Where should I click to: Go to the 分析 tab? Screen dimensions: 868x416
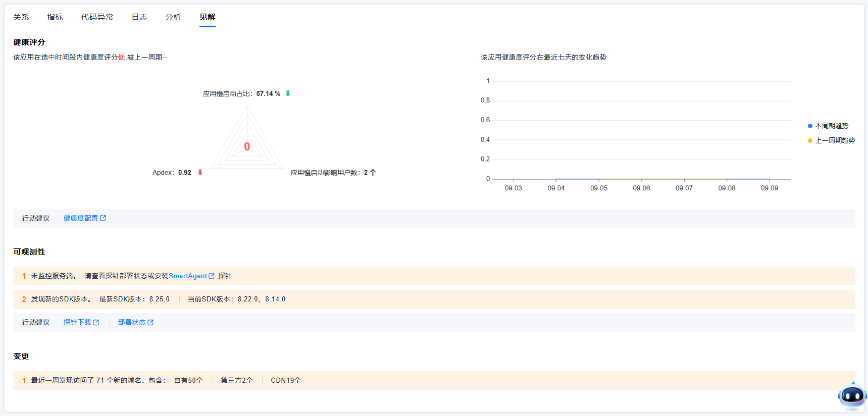tap(173, 17)
